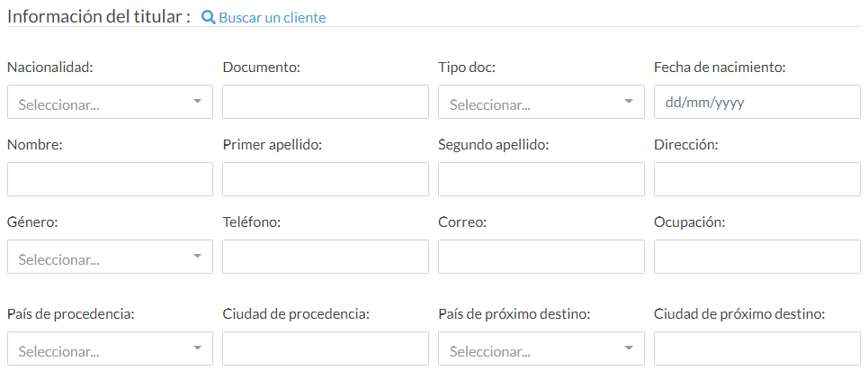The image size is (868, 371).
Task: Open the Tipo doc selector
Action: coord(541,102)
